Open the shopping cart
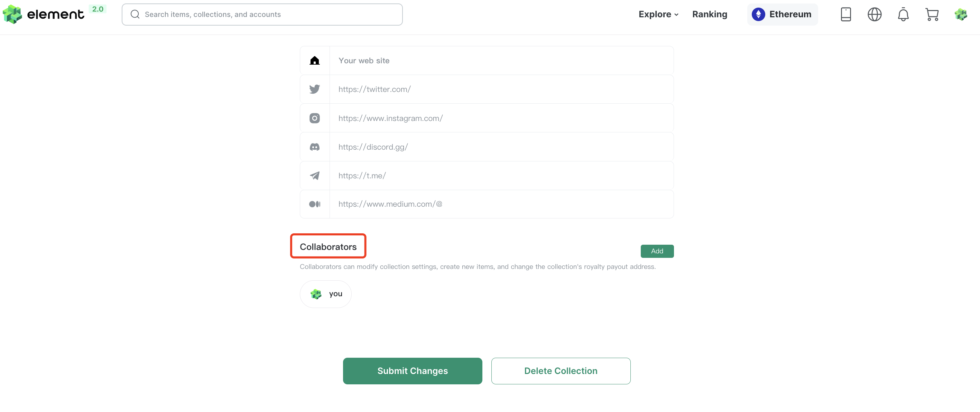The image size is (980, 412). (x=932, y=15)
